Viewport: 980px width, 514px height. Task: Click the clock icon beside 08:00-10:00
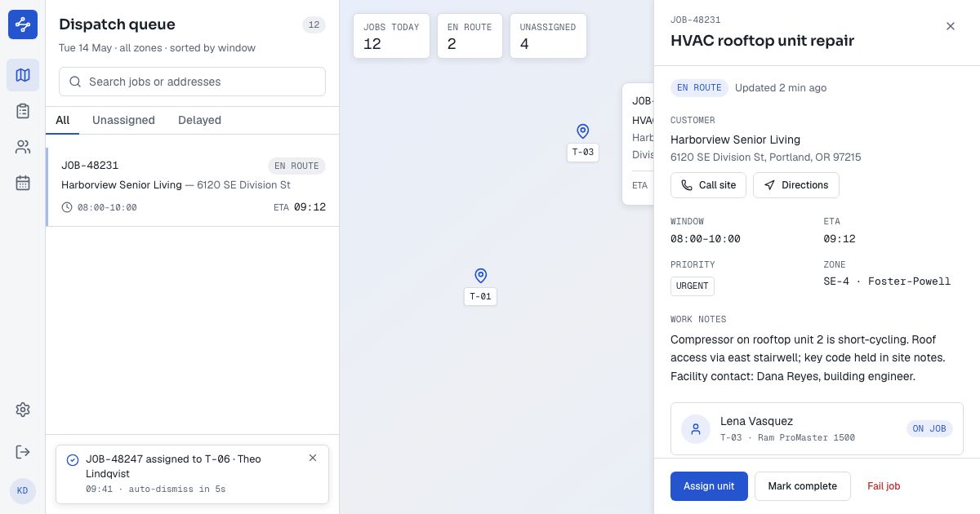(67, 207)
